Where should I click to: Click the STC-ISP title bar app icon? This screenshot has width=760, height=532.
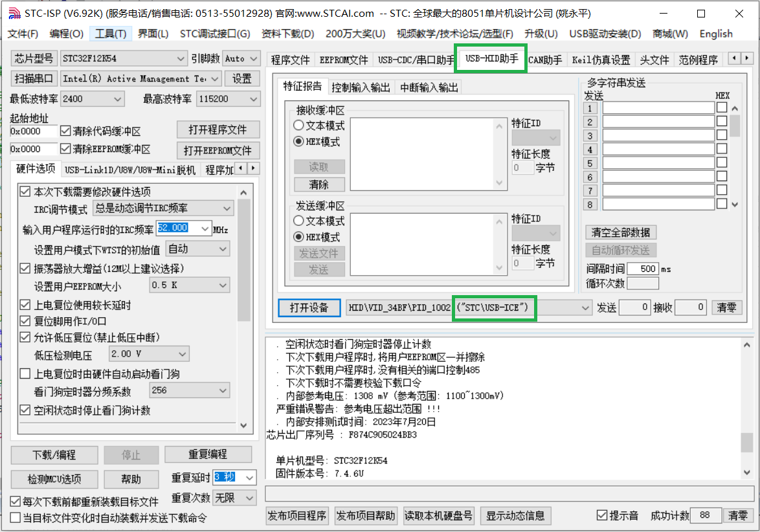pos(14,13)
